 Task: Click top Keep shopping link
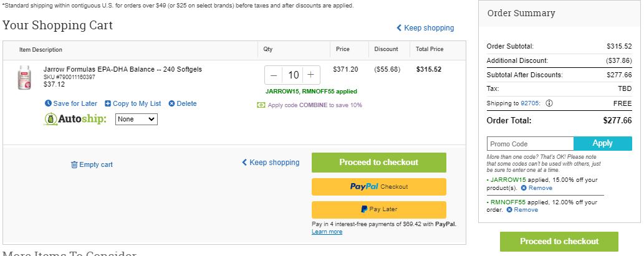pyautogui.click(x=425, y=28)
